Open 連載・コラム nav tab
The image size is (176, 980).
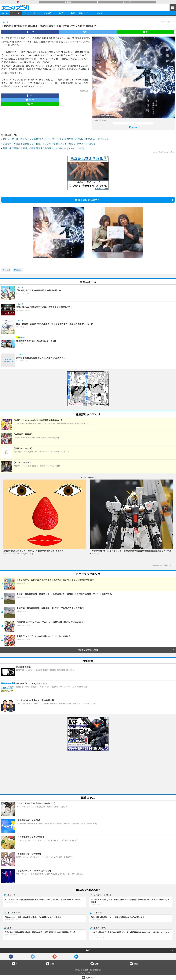[85, 13]
